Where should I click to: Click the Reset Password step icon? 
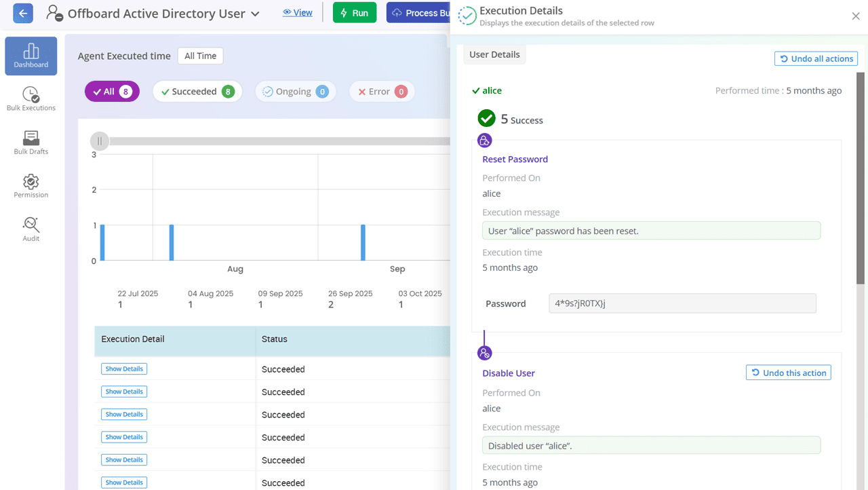pos(484,140)
